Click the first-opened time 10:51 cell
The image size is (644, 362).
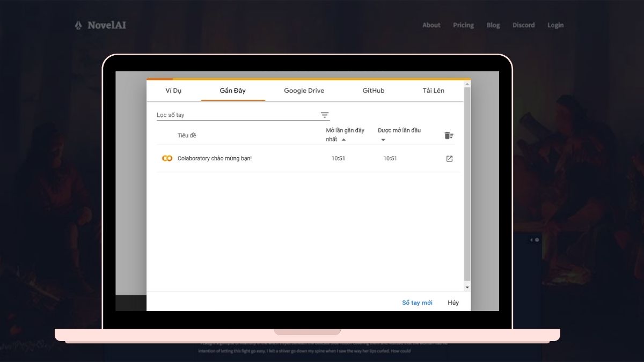pos(390,158)
